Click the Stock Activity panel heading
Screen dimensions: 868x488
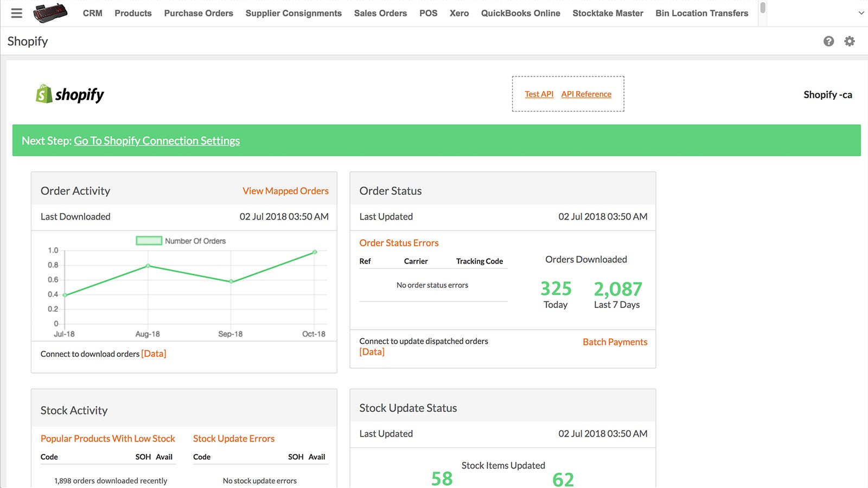coord(74,410)
